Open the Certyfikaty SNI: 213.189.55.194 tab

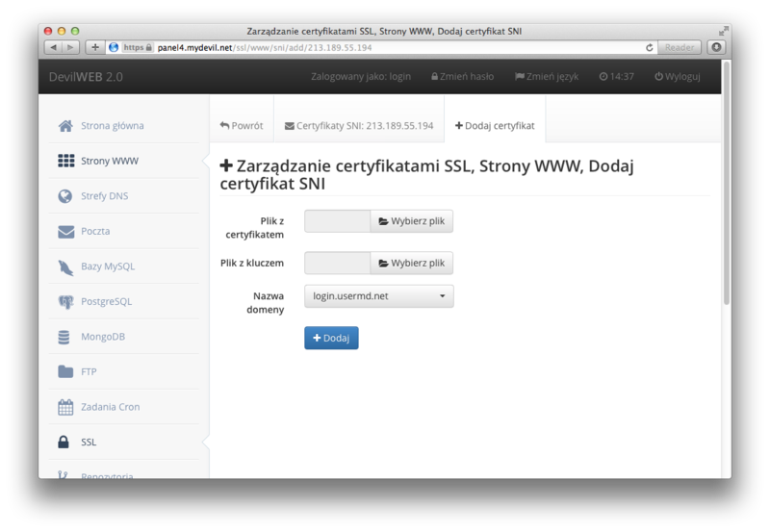pyautogui.click(x=359, y=126)
